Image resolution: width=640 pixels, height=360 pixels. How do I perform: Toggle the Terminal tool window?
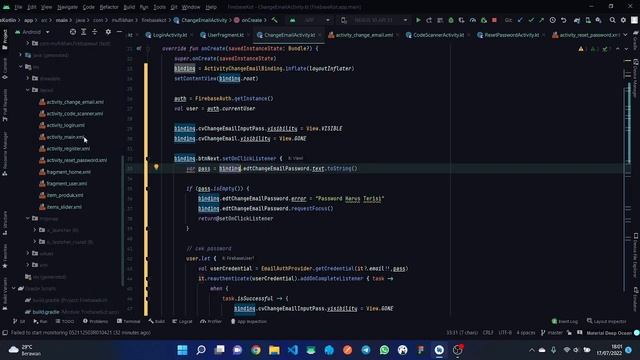(129, 321)
